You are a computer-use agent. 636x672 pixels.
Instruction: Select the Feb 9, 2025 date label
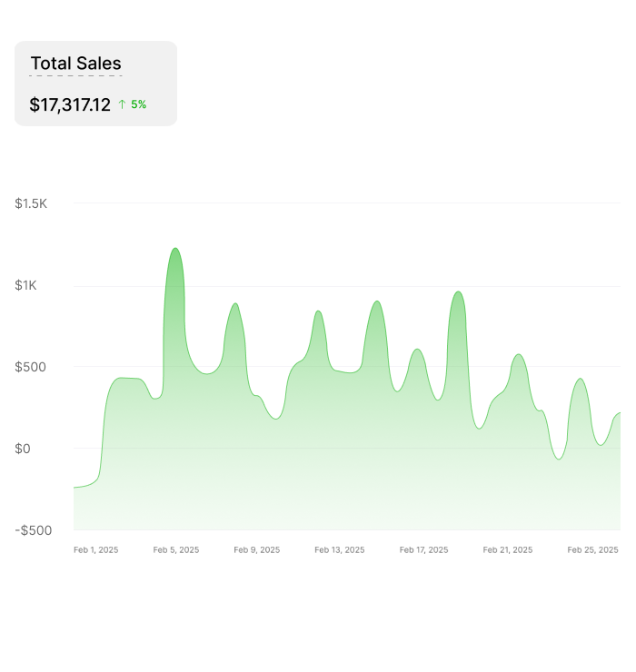(257, 549)
